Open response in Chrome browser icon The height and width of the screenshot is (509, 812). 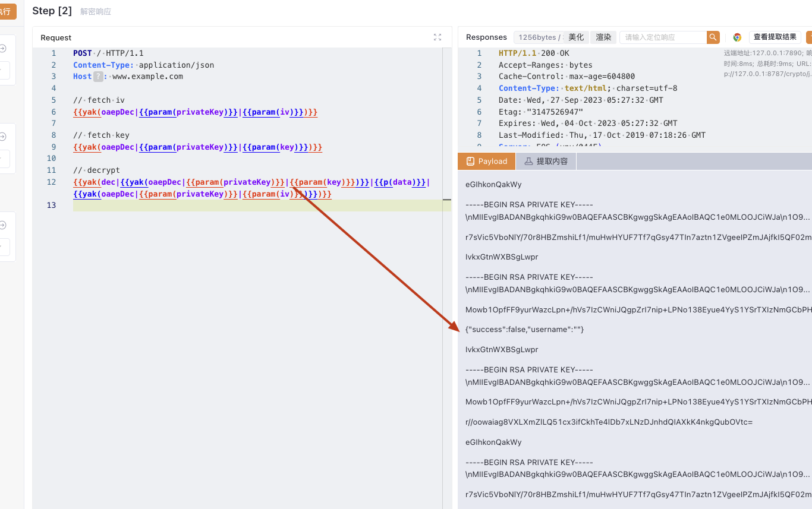click(x=737, y=37)
